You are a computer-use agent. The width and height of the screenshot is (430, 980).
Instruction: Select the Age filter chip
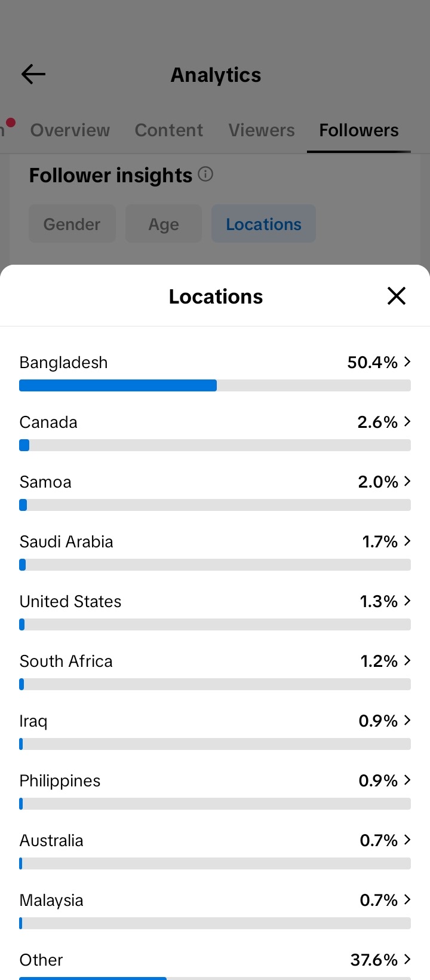[164, 224]
